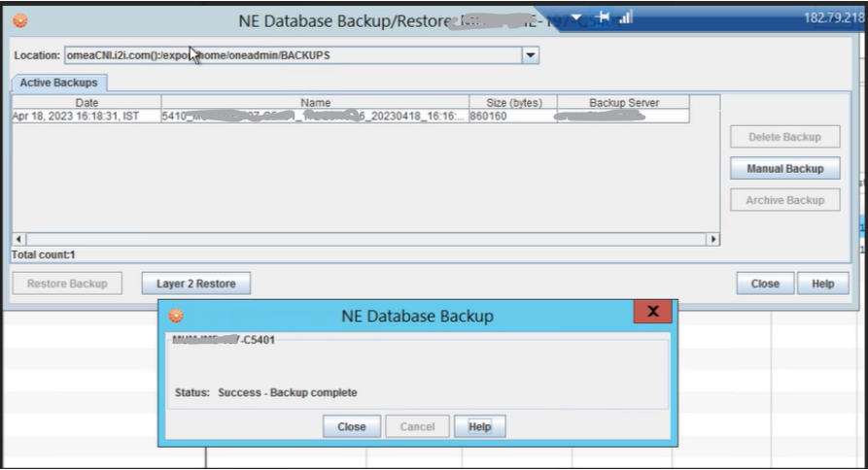868x470 pixels.
Task: Select the Active Backups tab
Action: point(58,83)
